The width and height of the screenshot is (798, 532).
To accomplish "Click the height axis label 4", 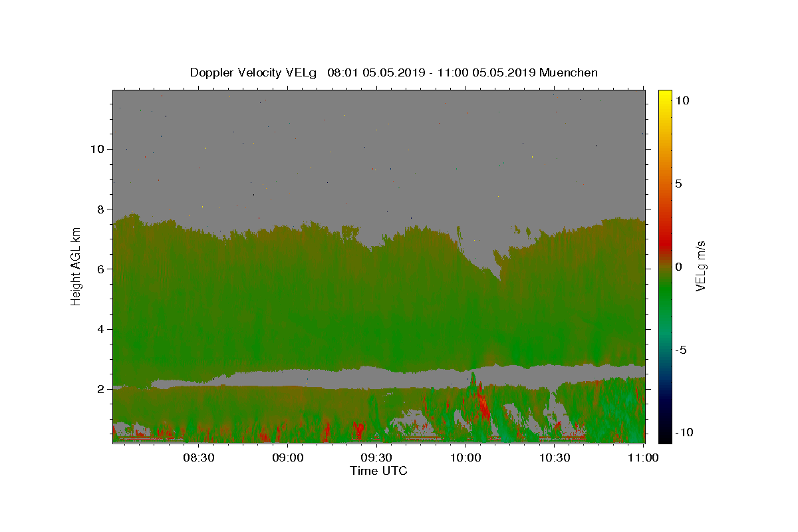I will (100, 329).
